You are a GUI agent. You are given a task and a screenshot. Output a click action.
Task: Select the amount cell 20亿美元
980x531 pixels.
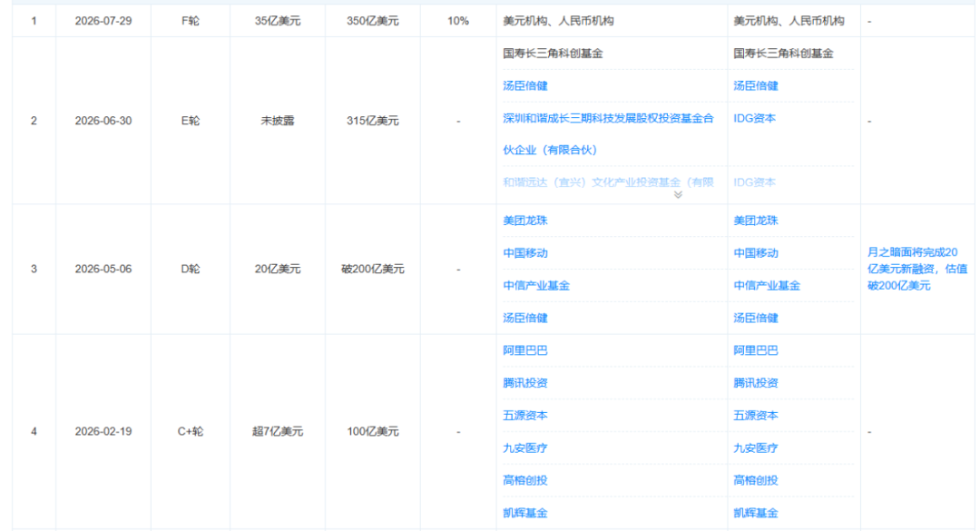278,269
